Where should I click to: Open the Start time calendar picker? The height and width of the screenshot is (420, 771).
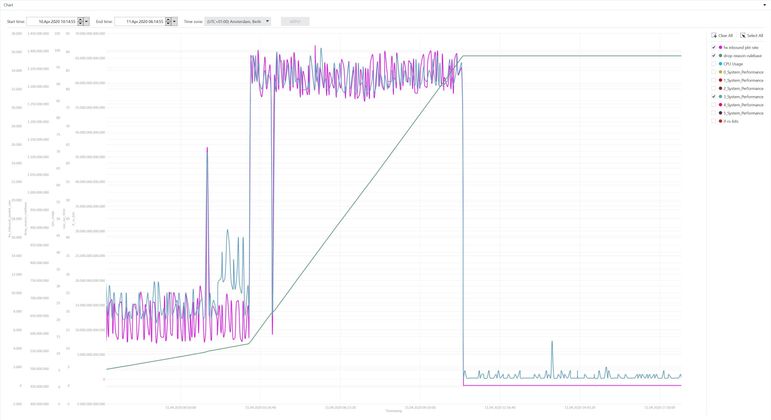[x=81, y=21]
